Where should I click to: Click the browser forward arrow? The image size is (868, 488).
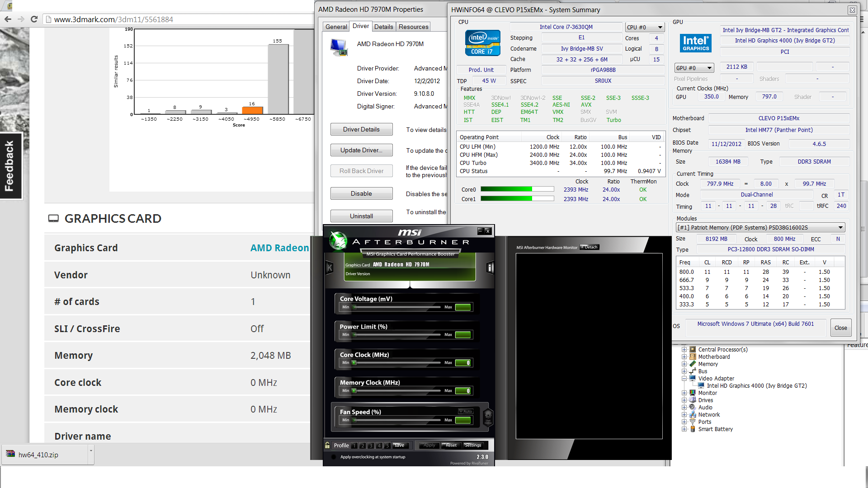pyautogui.click(x=21, y=19)
